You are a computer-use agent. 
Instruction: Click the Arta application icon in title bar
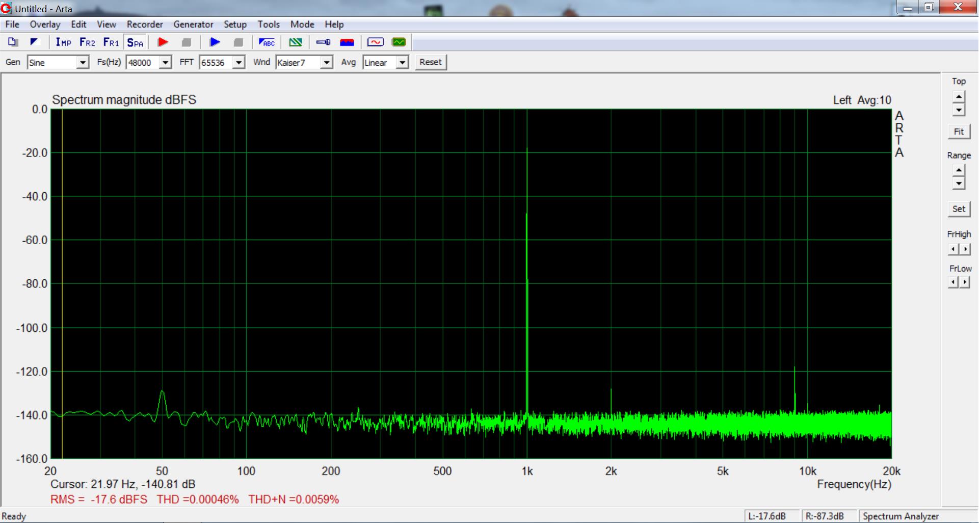coord(7,8)
